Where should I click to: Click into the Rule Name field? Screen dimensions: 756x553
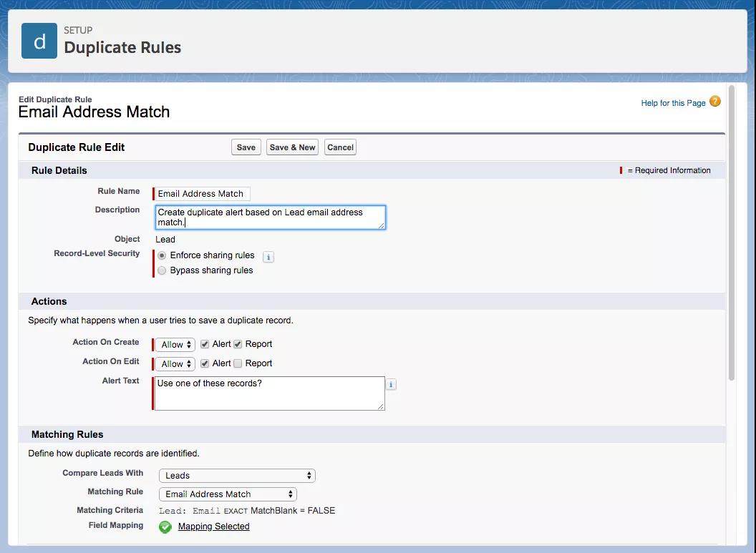202,194
